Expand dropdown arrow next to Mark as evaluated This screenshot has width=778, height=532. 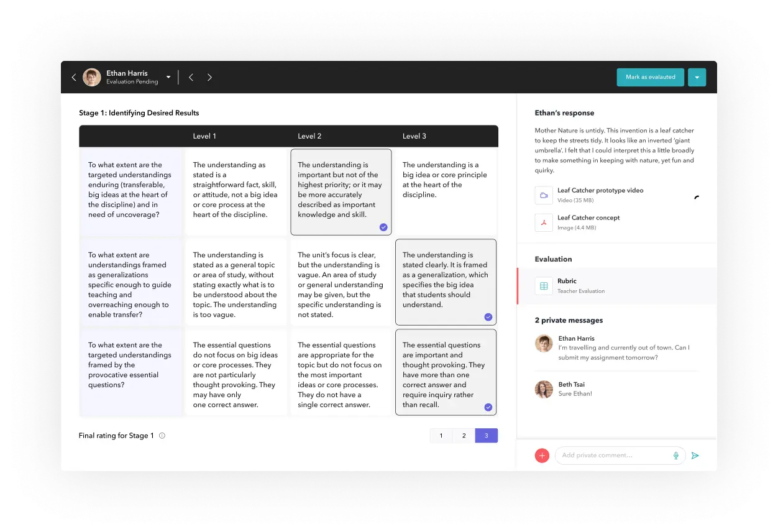point(697,77)
